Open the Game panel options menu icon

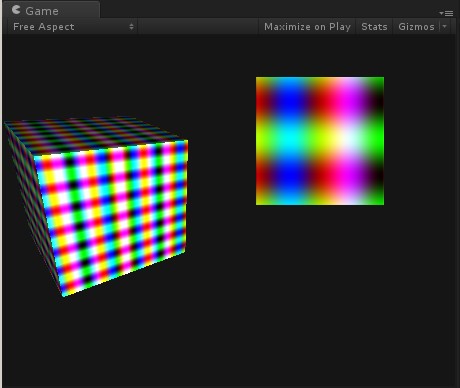pos(446,13)
